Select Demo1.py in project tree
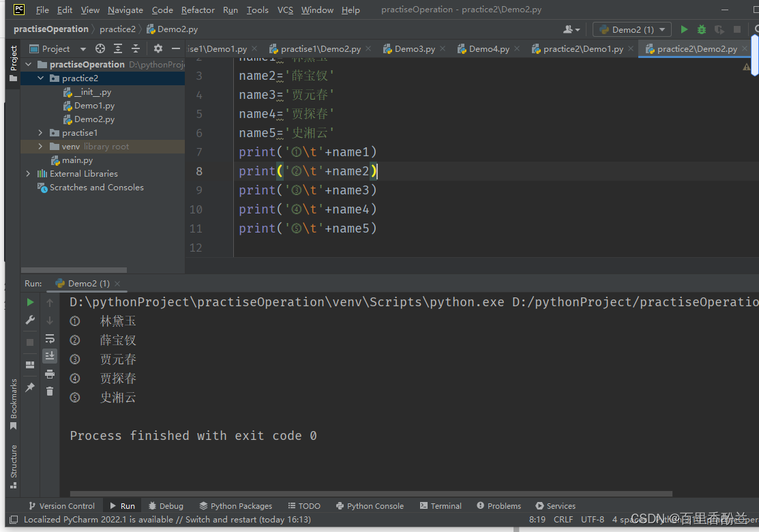 coord(94,106)
